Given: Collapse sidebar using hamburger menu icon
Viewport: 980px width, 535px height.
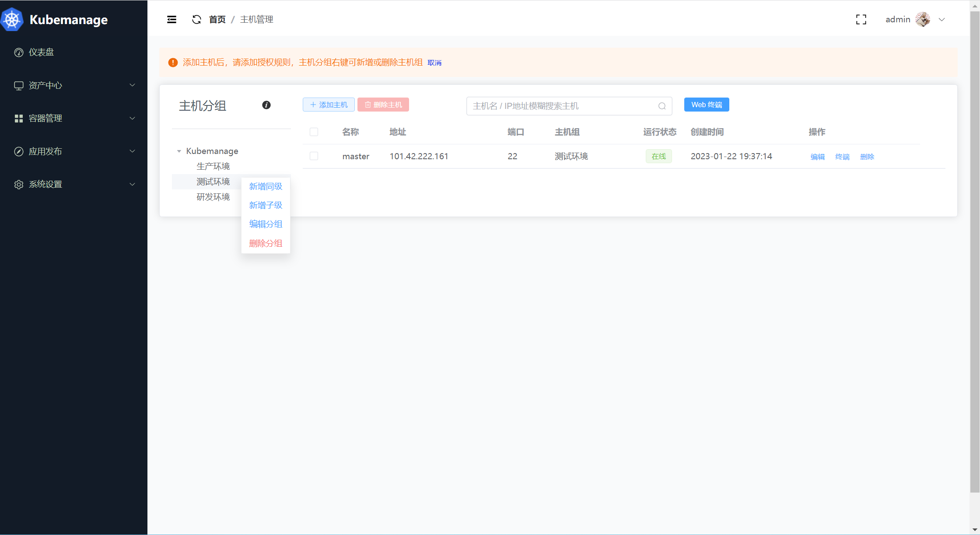Looking at the screenshot, I should coord(171,19).
